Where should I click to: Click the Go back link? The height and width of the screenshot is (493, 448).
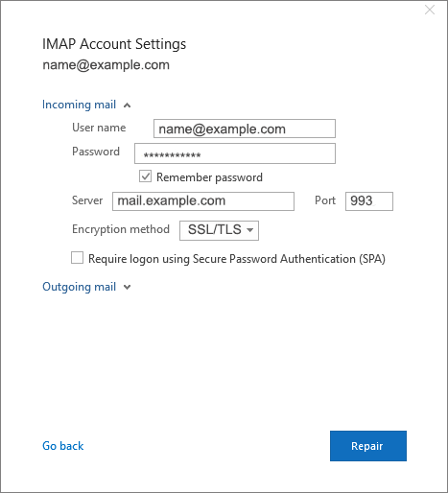tap(63, 446)
